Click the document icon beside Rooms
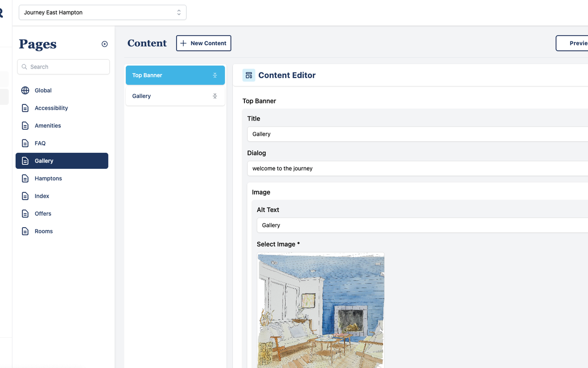Viewport: 588px width, 368px height. (25, 231)
